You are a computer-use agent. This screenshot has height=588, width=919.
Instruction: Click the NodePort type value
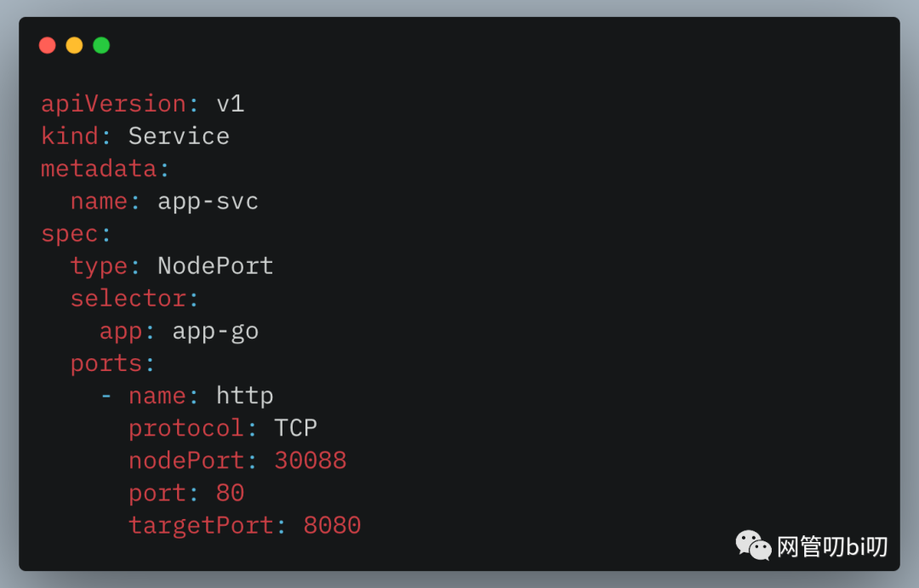click(x=215, y=266)
